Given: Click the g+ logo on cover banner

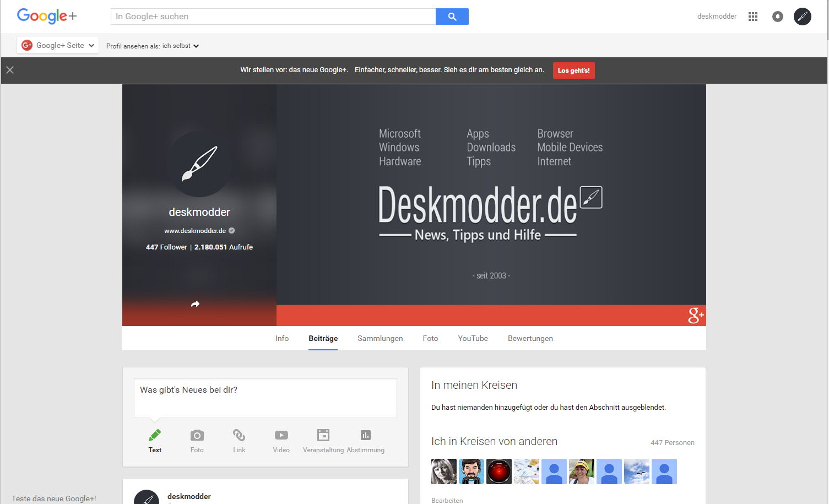Looking at the screenshot, I should pyautogui.click(x=696, y=316).
